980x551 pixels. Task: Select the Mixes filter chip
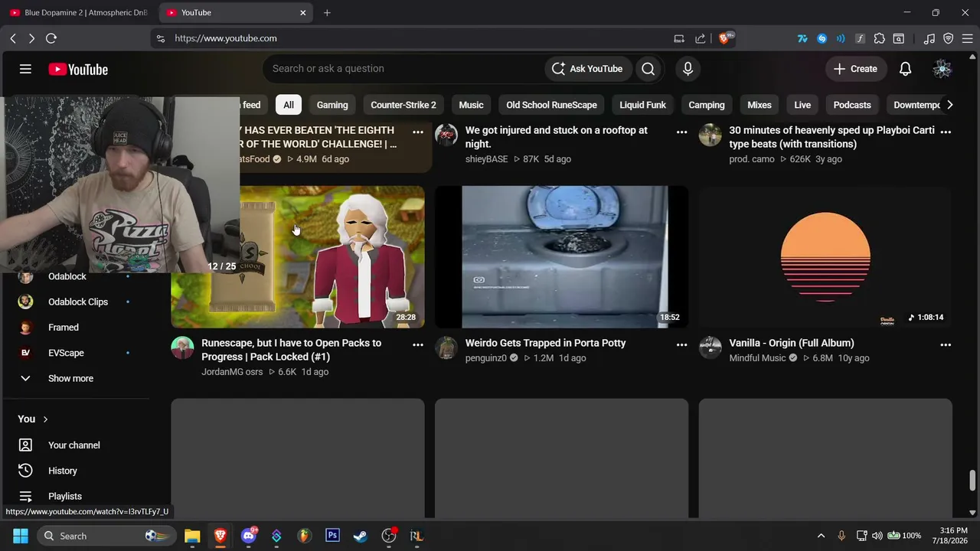[759, 105]
